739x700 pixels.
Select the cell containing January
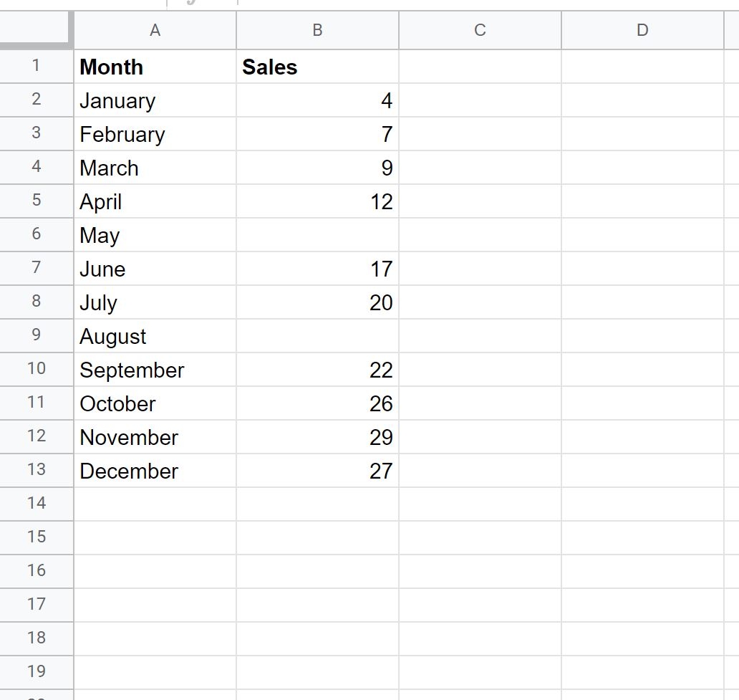(155, 100)
